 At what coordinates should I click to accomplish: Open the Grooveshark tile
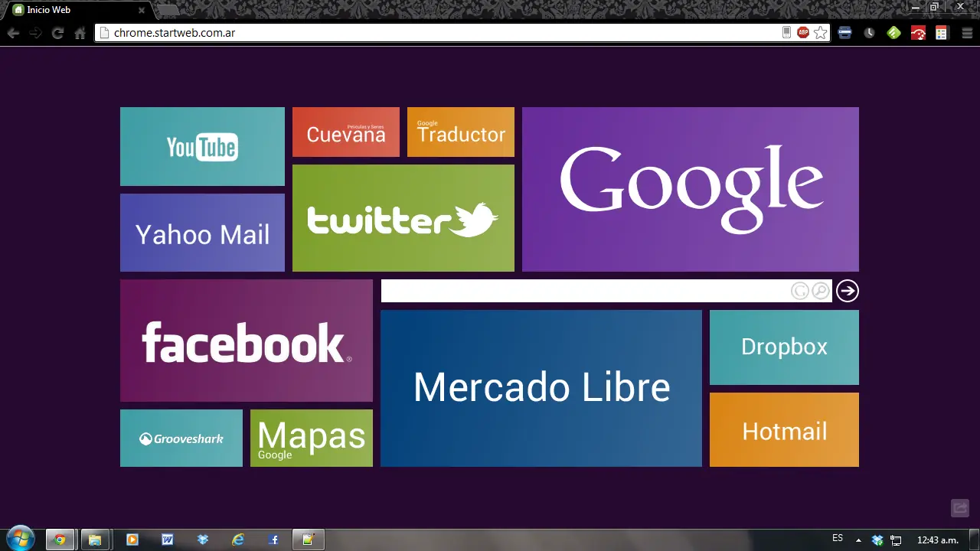(181, 438)
